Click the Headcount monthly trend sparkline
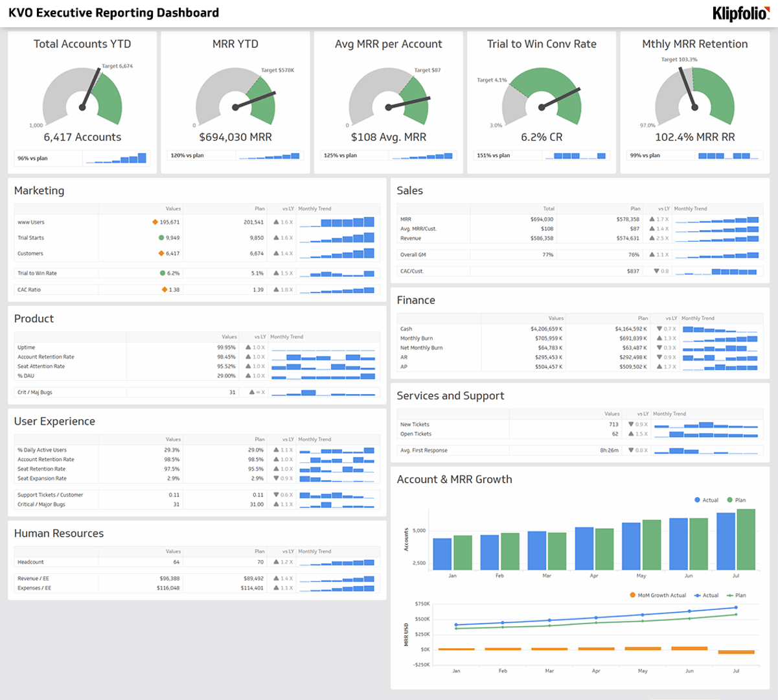This screenshot has width=778, height=700. (x=337, y=562)
